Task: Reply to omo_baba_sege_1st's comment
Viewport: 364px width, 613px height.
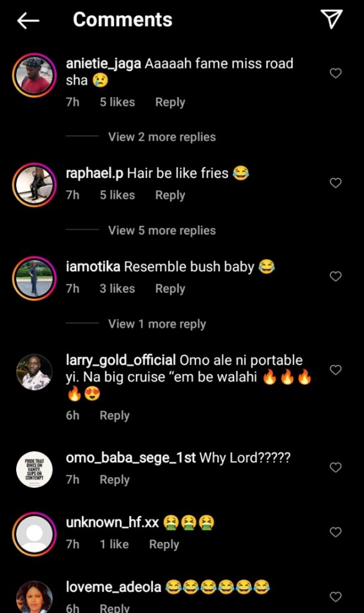Action: (114, 480)
